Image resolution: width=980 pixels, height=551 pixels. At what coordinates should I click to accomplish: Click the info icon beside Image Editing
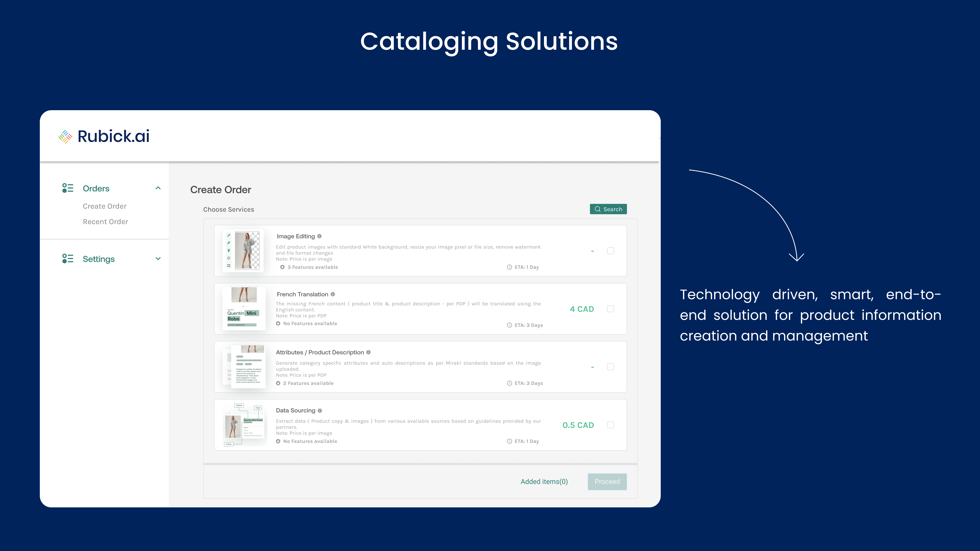point(320,236)
